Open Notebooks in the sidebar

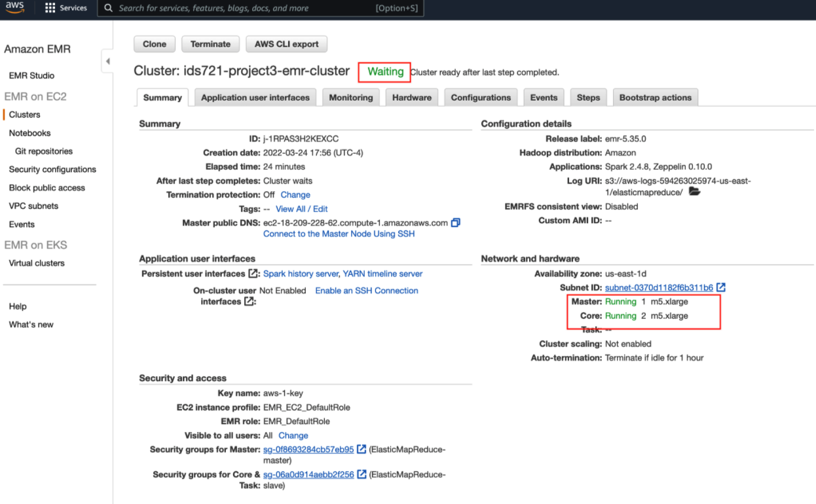29,133
